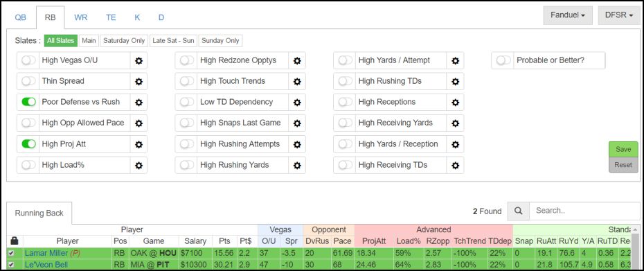The image size is (644, 271).
Task: Click the lock icon in table header
Action: [15, 241]
